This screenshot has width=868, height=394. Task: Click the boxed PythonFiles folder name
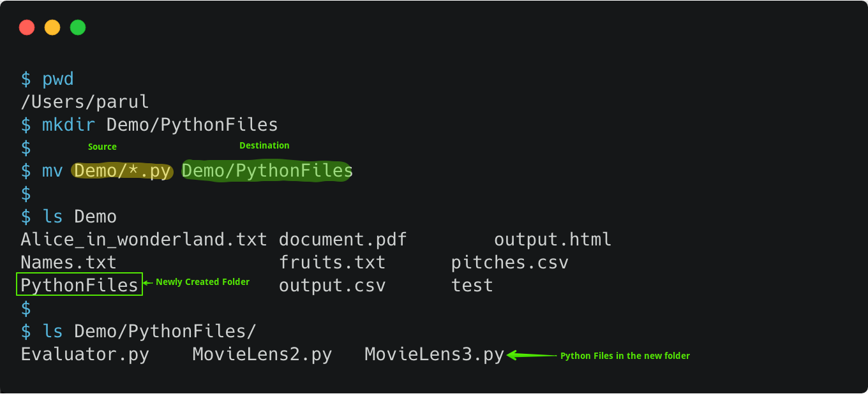79,285
